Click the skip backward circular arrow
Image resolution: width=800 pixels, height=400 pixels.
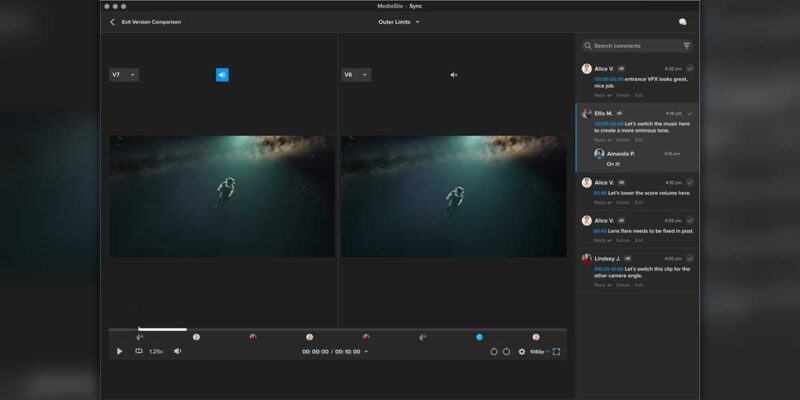click(493, 352)
